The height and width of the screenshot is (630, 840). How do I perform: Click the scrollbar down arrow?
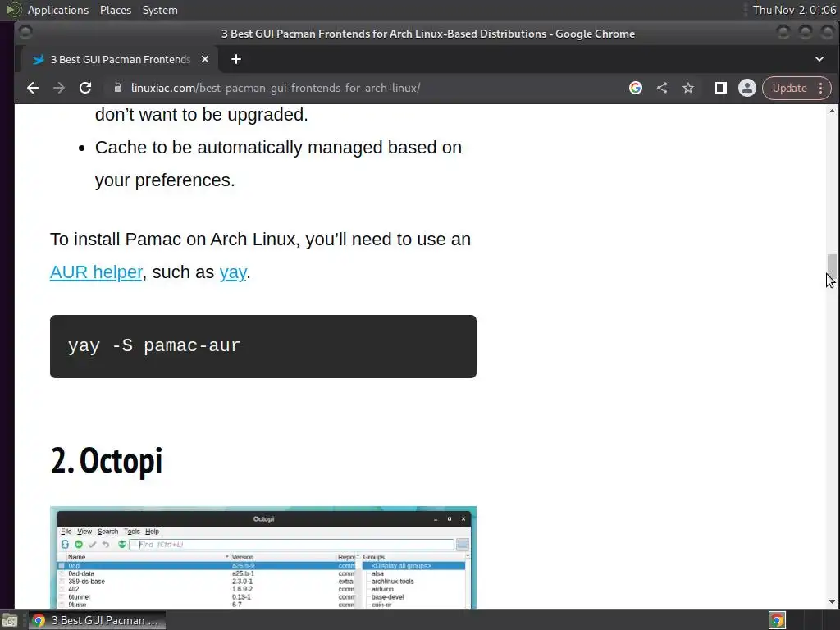point(832,602)
